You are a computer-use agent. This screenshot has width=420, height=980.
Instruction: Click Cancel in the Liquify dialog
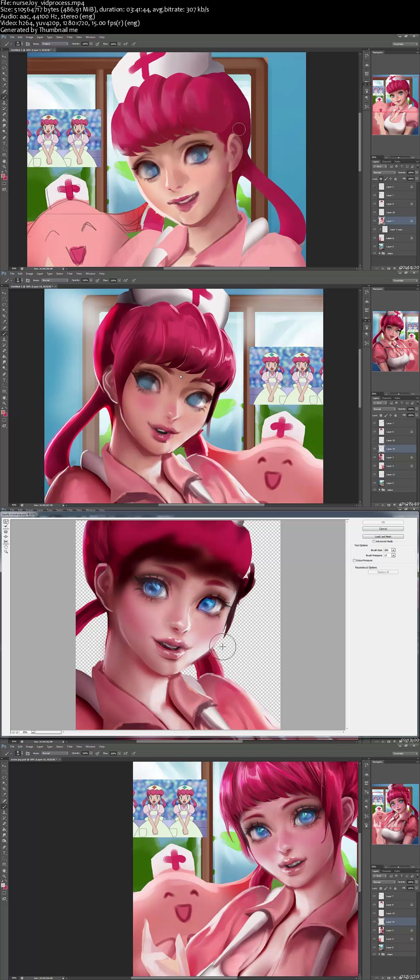tap(383, 529)
